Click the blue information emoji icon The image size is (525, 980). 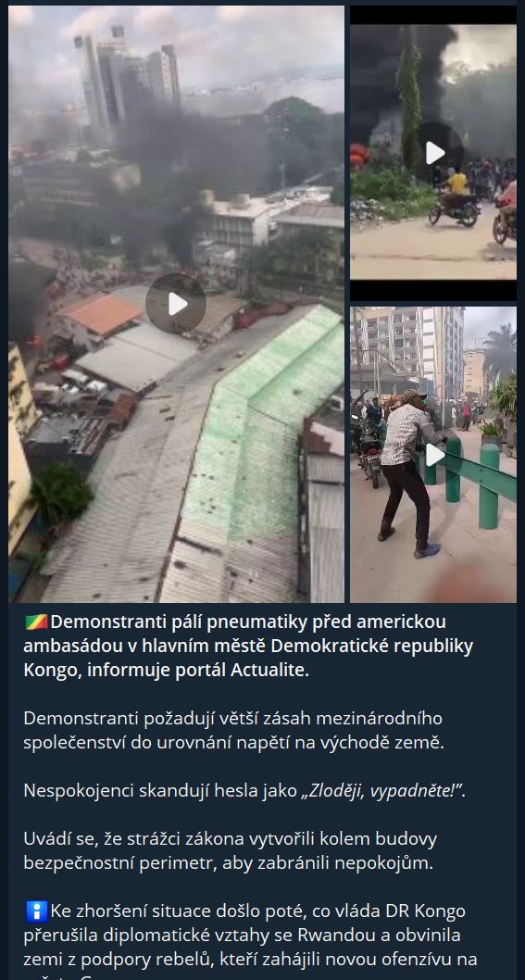point(36,911)
